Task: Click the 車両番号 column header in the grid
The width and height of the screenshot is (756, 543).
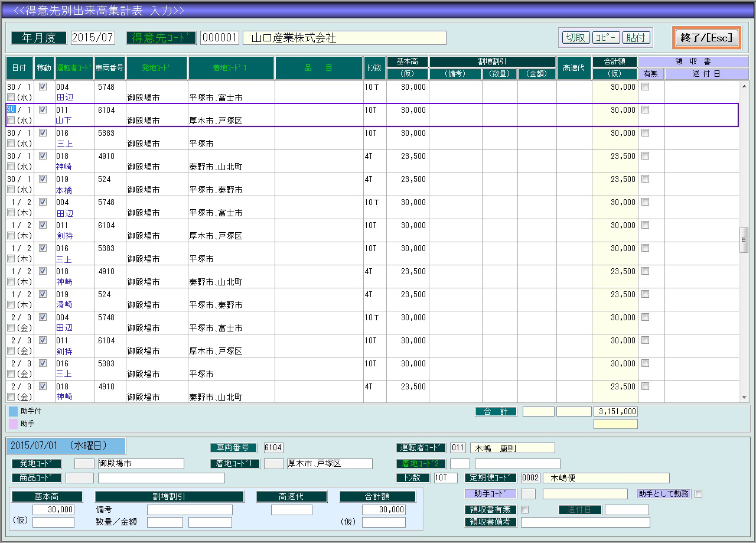Action: click(x=110, y=68)
